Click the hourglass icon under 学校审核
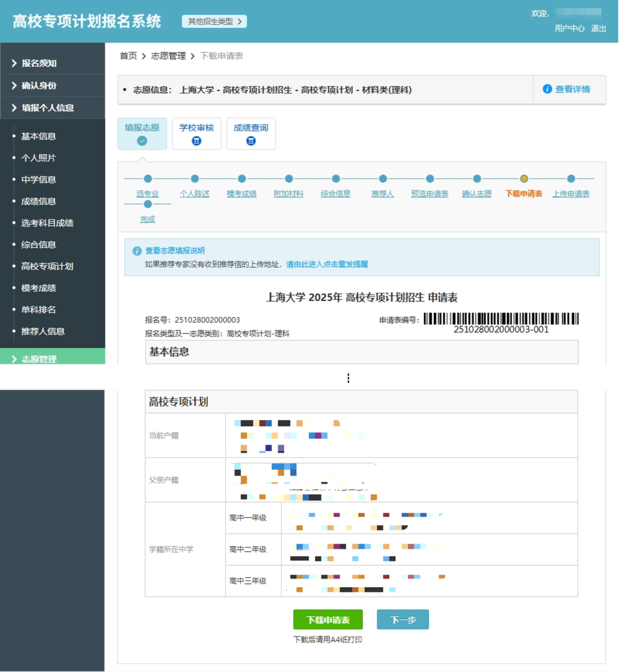Viewport: 619px width, 672px height. pyautogui.click(x=196, y=140)
